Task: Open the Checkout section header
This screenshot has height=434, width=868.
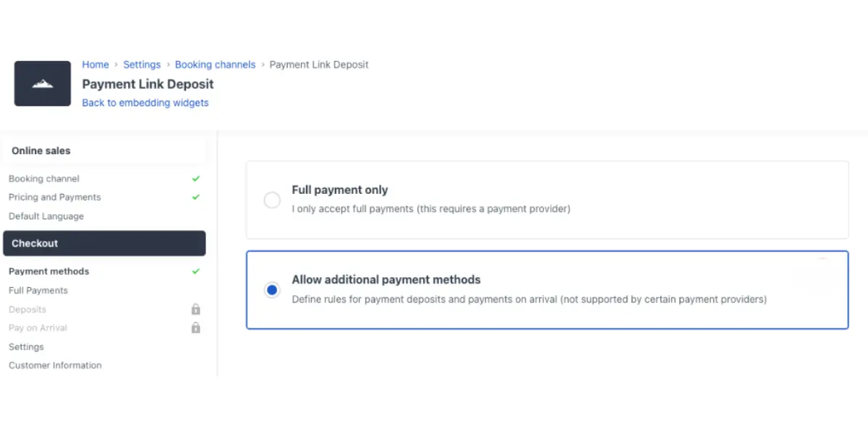Action: tap(104, 243)
